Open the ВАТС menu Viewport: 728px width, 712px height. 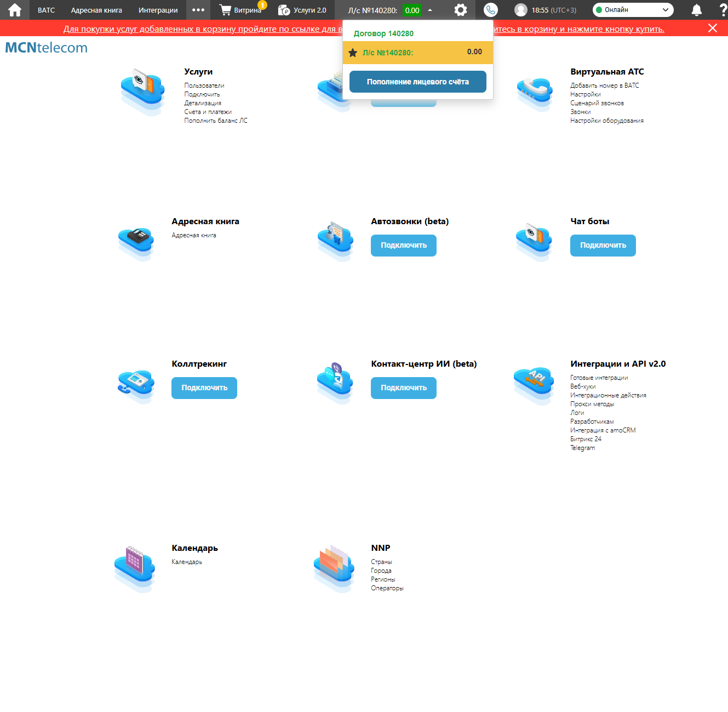[46, 10]
